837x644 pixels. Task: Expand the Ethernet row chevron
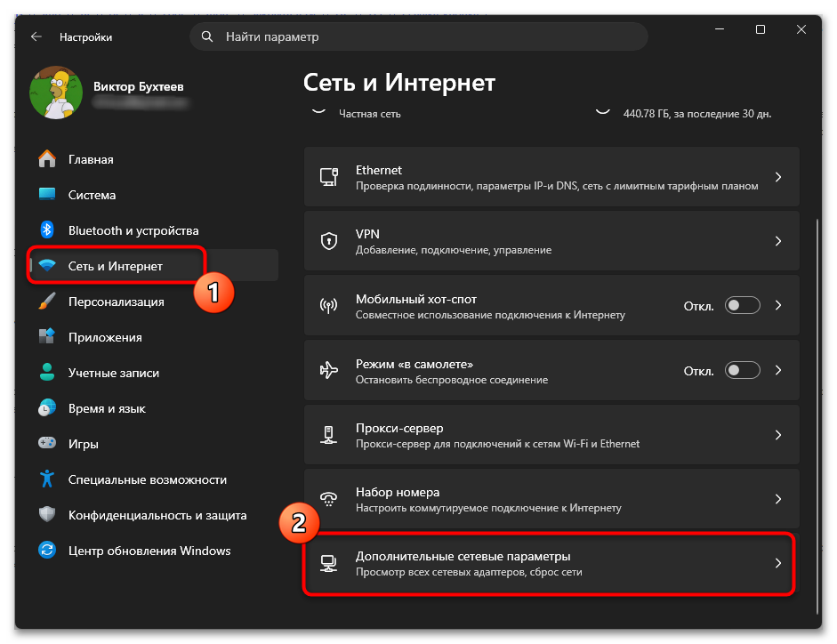click(778, 177)
